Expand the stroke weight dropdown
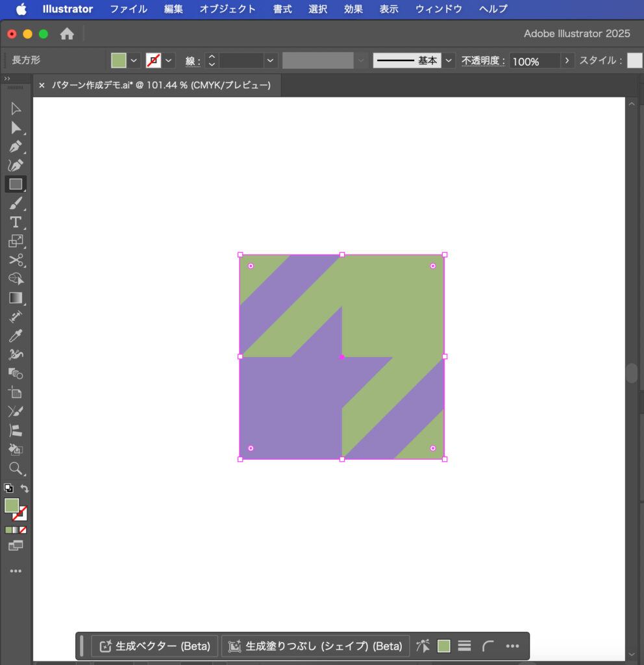 (x=271, y=60)
